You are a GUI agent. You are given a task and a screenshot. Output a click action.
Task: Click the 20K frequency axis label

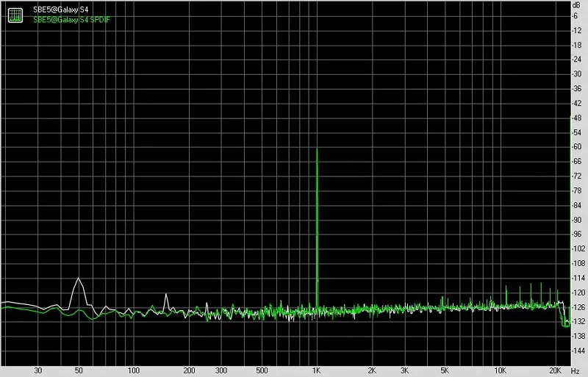pos(556,370)
